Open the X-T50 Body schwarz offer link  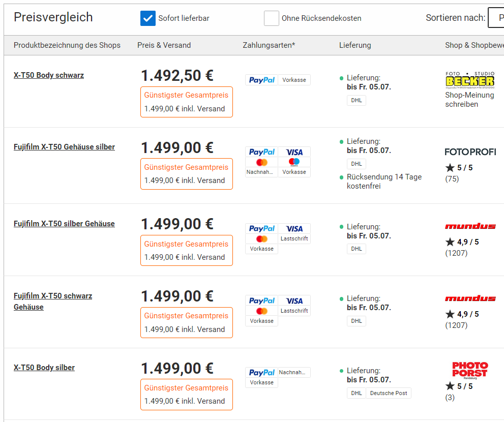pos(49,75)
